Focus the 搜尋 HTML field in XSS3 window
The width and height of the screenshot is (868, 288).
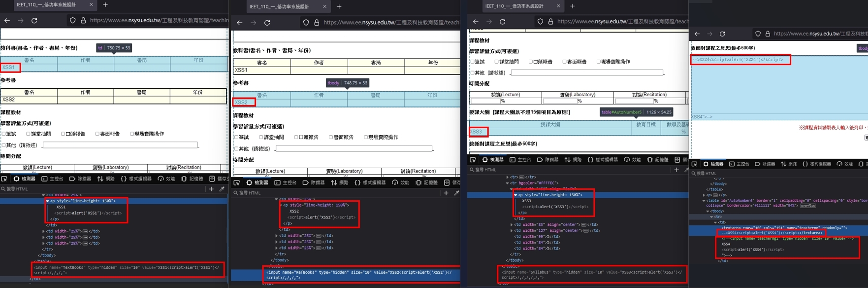[569, 170]
